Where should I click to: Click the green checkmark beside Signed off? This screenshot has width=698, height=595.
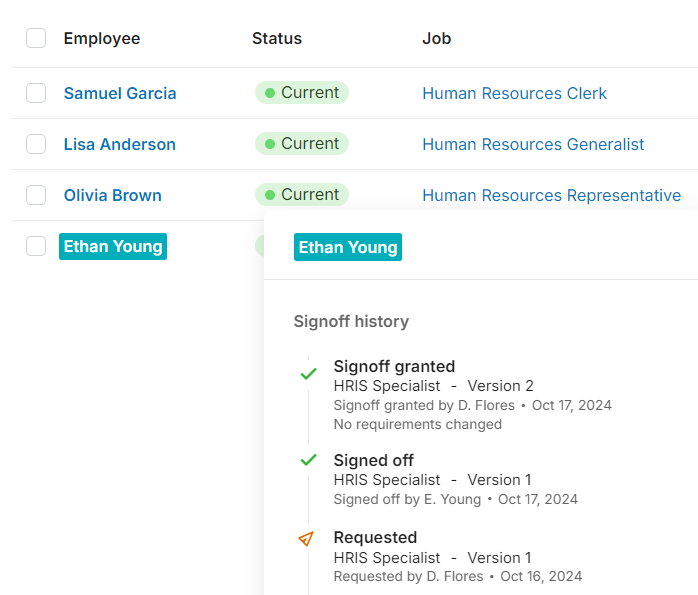[x=308, y=460]
